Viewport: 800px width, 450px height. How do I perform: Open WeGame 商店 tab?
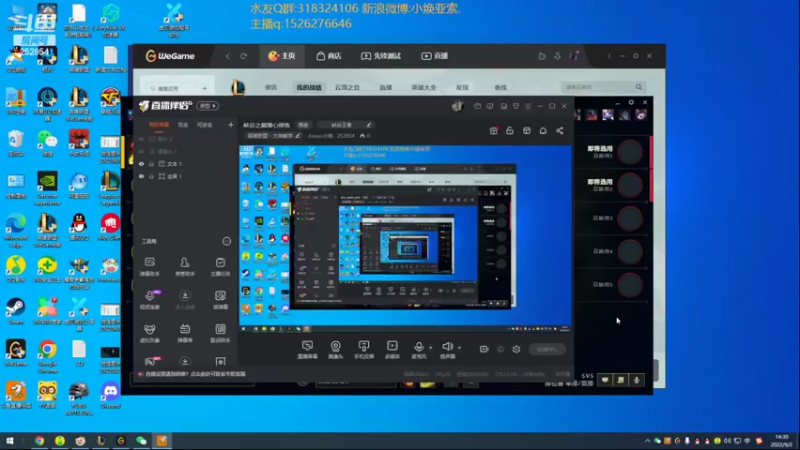pyautogui.click(x=329, y=56)
